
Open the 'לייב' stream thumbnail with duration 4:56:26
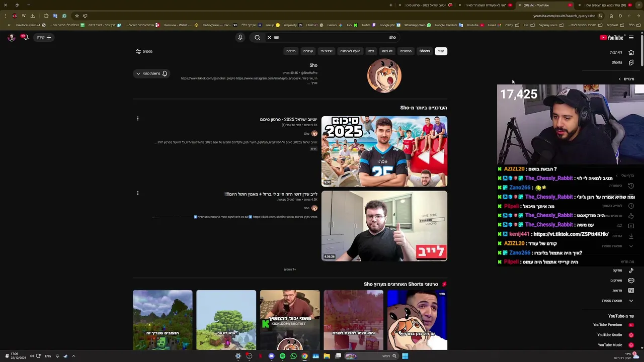[x=384, y=226]
